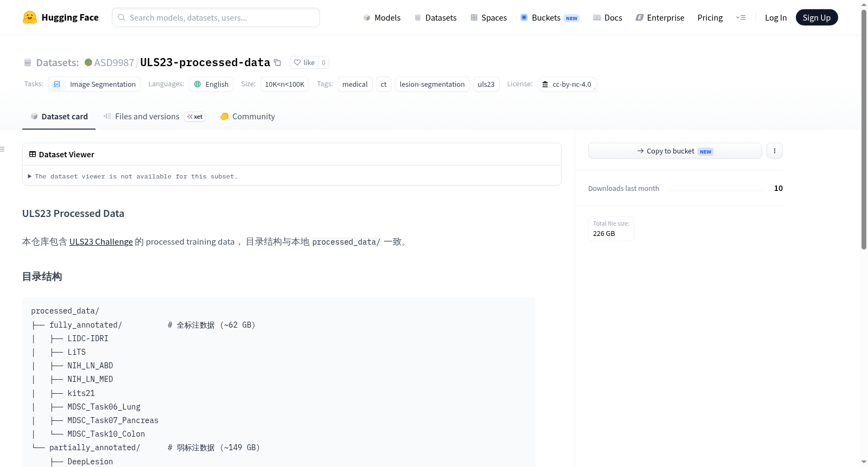The height and width of the screenshot is (467, 868).
Task: Click the uls23 tag
Action: [486, 84]
